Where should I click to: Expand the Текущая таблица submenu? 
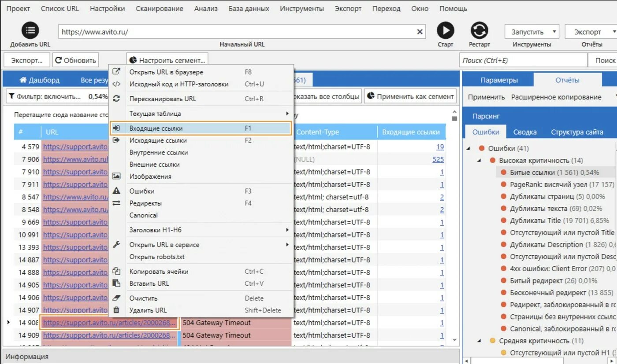(x=287, y=114)
